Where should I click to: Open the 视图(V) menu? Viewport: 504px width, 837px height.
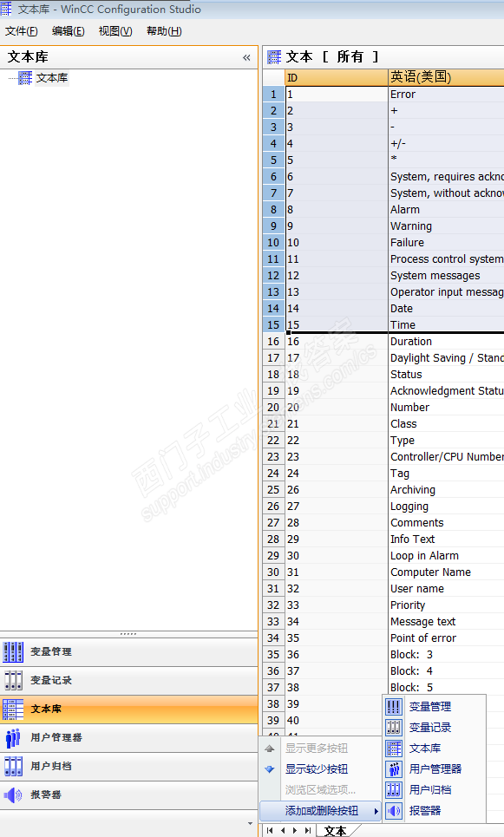tap(115, 31)
